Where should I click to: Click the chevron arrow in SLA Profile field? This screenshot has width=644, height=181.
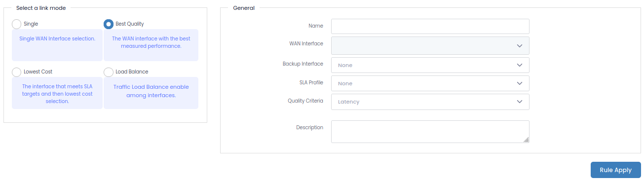tap(519, 83)
